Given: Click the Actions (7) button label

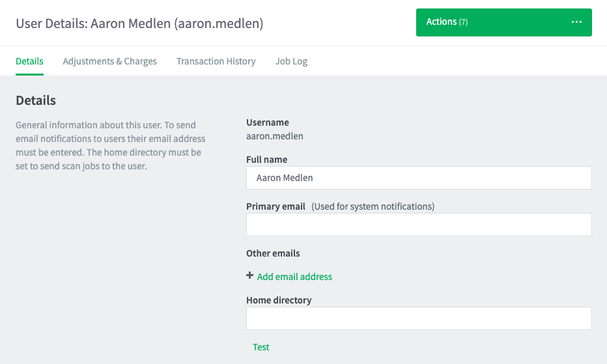Looking at the screenshot, I should tap(447, 22).
